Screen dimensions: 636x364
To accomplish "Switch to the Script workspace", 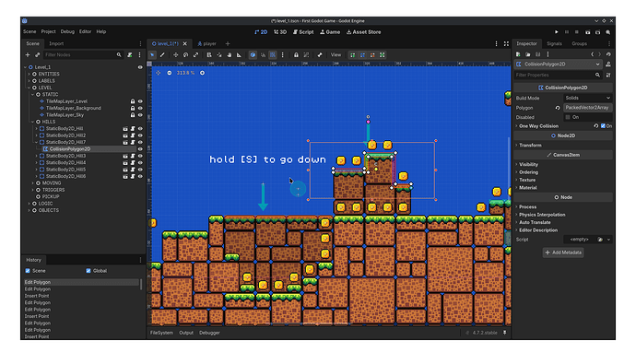I will (303, 32).
